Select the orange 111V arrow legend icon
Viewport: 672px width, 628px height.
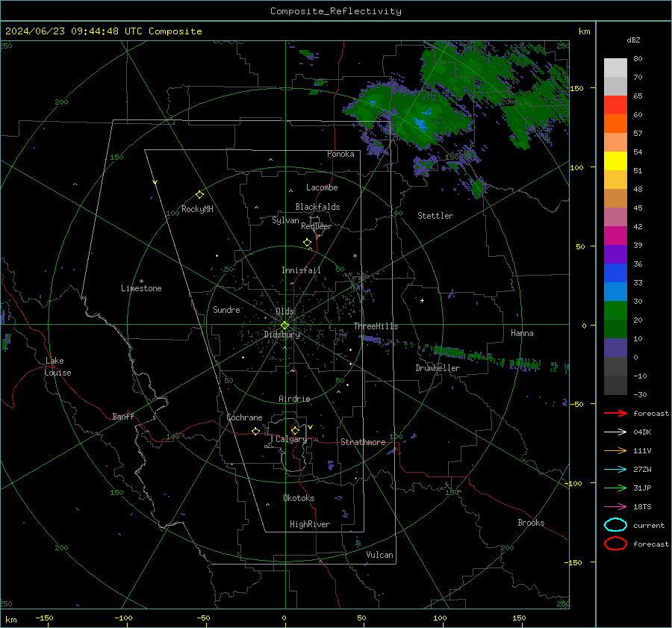(615, 450)
